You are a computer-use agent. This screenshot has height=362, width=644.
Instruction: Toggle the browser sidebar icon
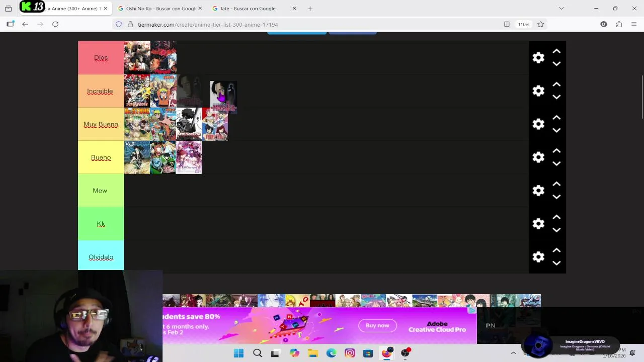click(11, 24)
